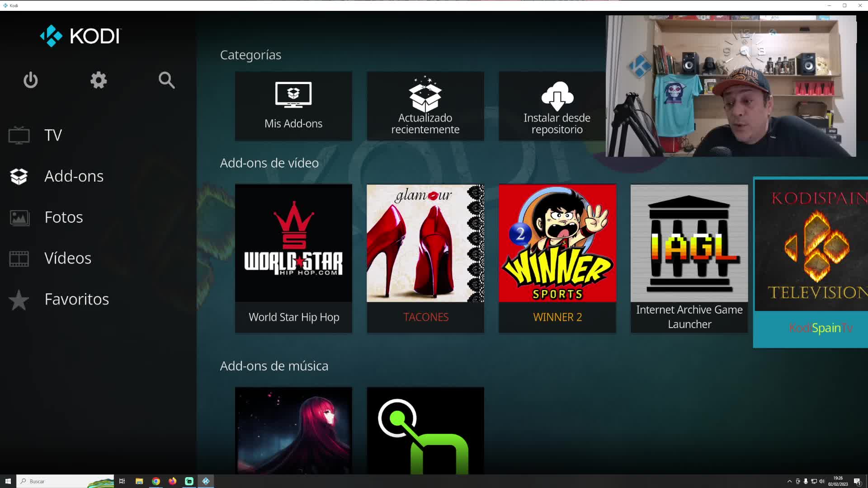Launch the TACONES video add-on

click(425, 258)
